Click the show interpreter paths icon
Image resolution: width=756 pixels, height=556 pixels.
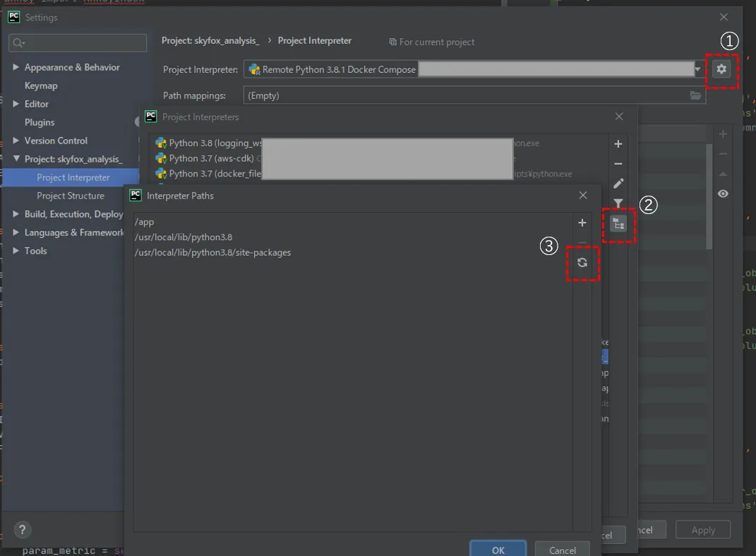tap(618, 224)
